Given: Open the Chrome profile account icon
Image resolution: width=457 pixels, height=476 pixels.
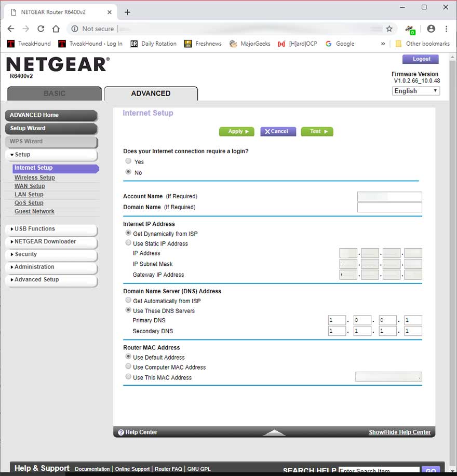Looking at the screenshot, I should pyautogui.click(x=431, y=29).
